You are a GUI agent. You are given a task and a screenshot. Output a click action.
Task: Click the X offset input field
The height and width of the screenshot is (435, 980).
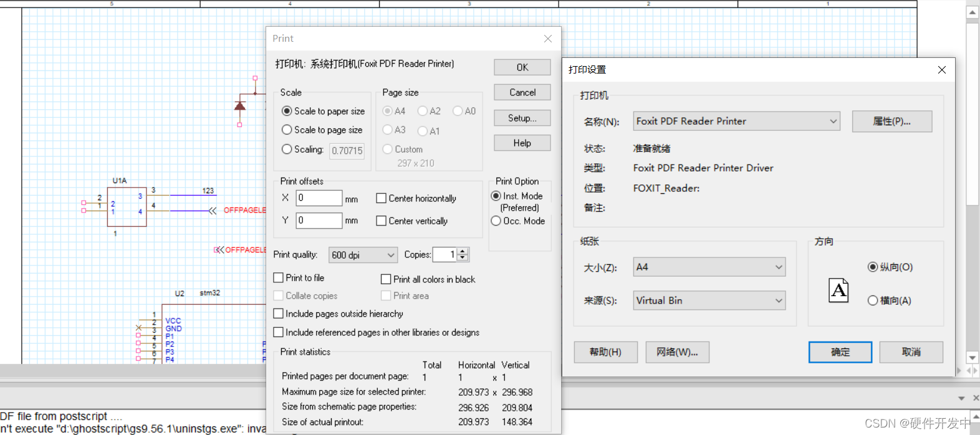[x=319, y=198]
